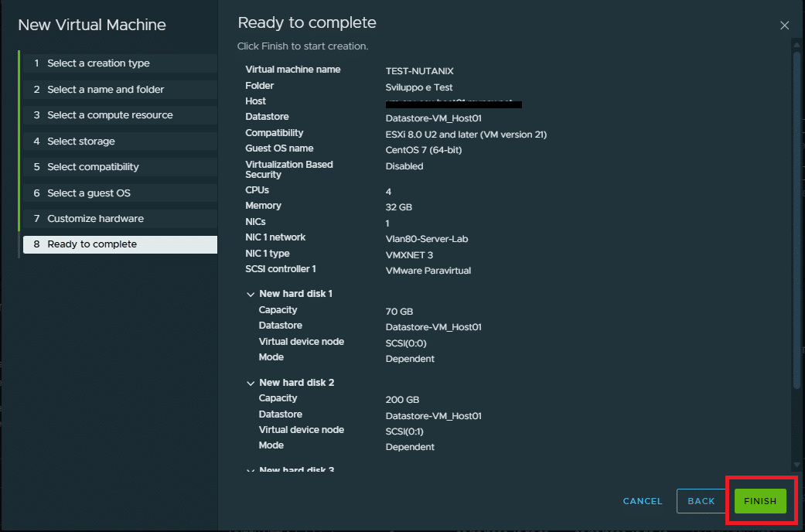Click the Vlan80-Server-Lab network value
805x532 pixels.
tap(426, 239)
